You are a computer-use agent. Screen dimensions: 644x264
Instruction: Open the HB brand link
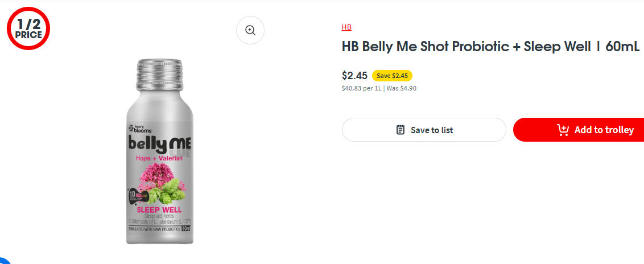(x=346, y=27)
